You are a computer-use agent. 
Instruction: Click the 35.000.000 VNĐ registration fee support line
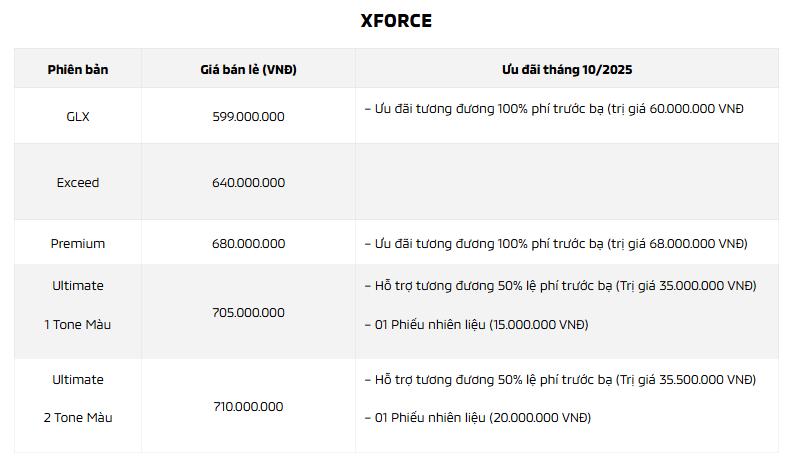tap(560, 285)
